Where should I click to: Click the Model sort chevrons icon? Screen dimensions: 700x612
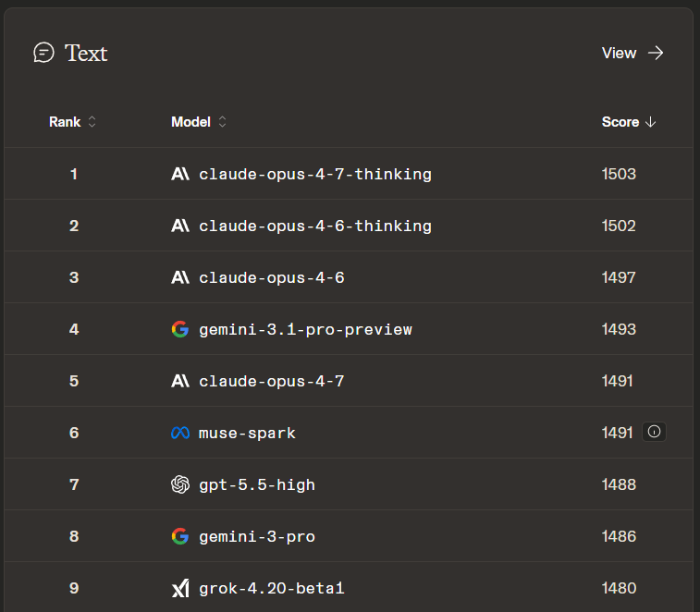click(x=222, y=122)
